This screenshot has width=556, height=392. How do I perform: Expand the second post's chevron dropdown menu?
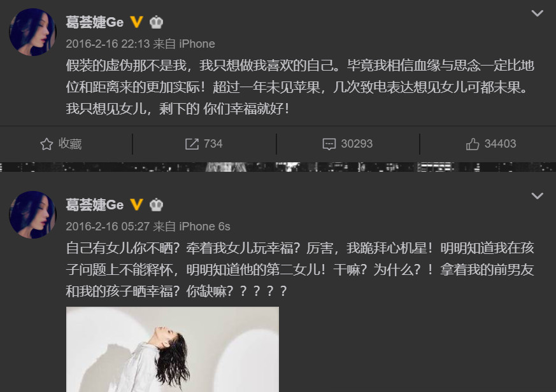point(537,196)
